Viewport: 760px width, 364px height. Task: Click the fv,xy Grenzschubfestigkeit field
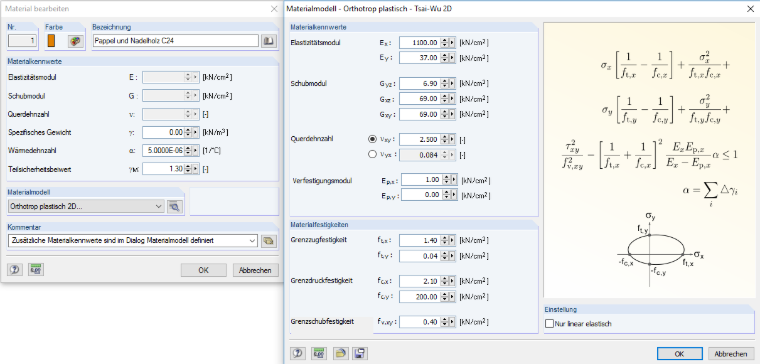click(420, 322)
